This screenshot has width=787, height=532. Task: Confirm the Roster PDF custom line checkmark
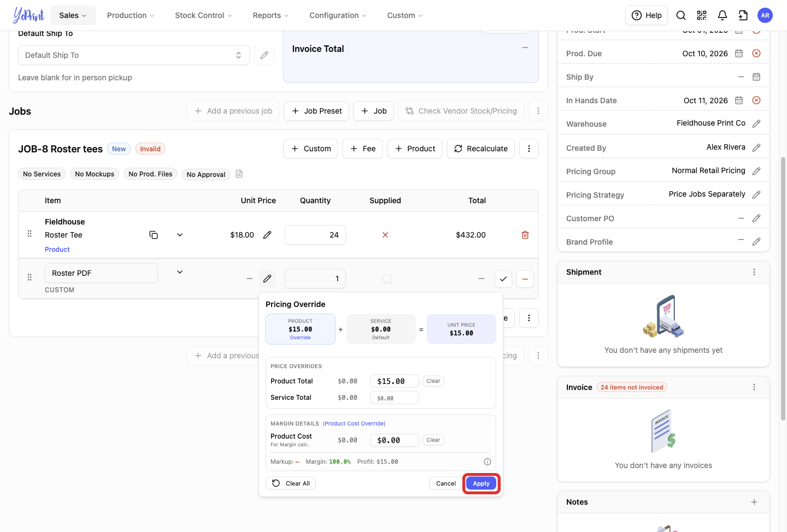click(x=503, y=279)
